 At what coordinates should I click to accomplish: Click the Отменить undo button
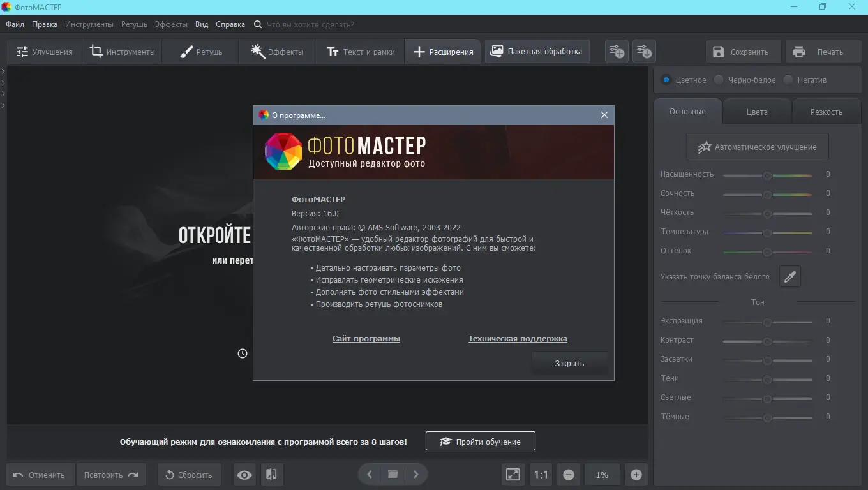pyautogui.click(x=40, y=475)
